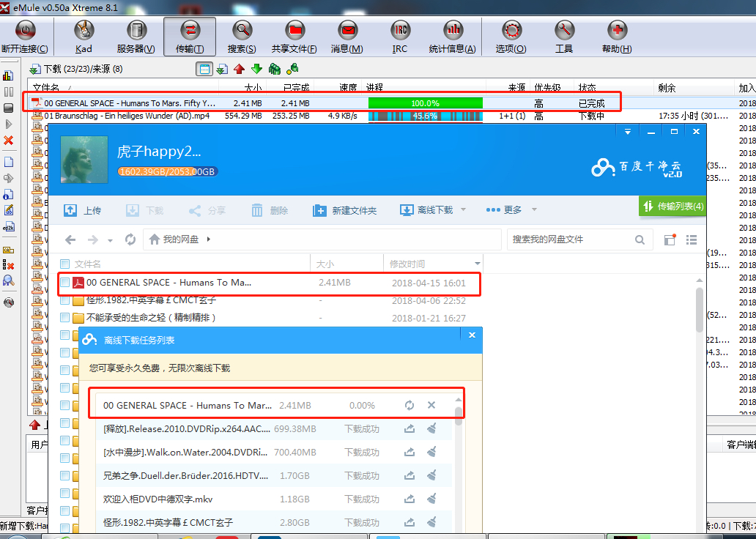Open the Baidu navigation history dropdown arrow
756x539 pixels.
(x=111, y=240)
